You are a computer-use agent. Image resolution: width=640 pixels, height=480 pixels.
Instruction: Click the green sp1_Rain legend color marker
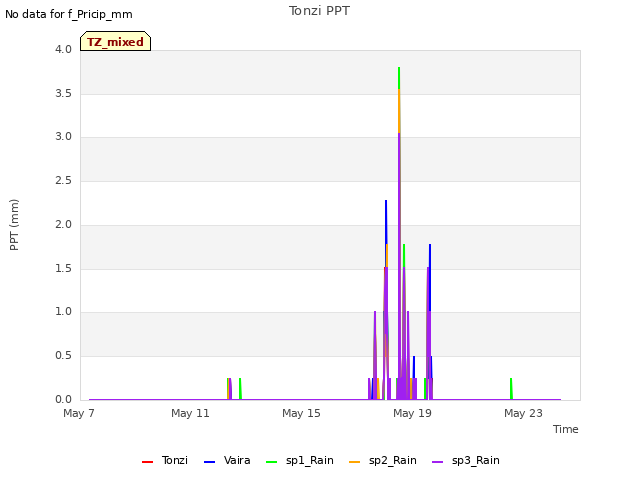[x=271, y=462]
